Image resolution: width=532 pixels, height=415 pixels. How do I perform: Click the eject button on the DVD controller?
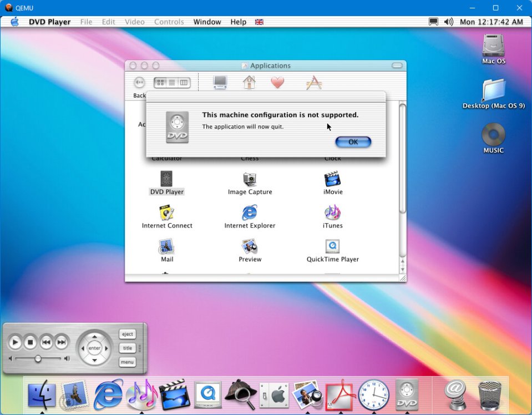(x=128, y=334)
